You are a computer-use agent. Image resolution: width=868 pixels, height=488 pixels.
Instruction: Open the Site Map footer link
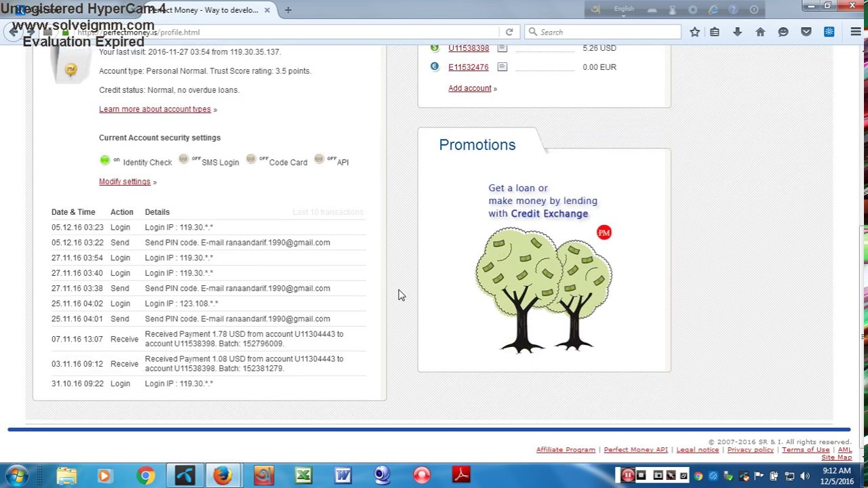click(x=837, y=457)
